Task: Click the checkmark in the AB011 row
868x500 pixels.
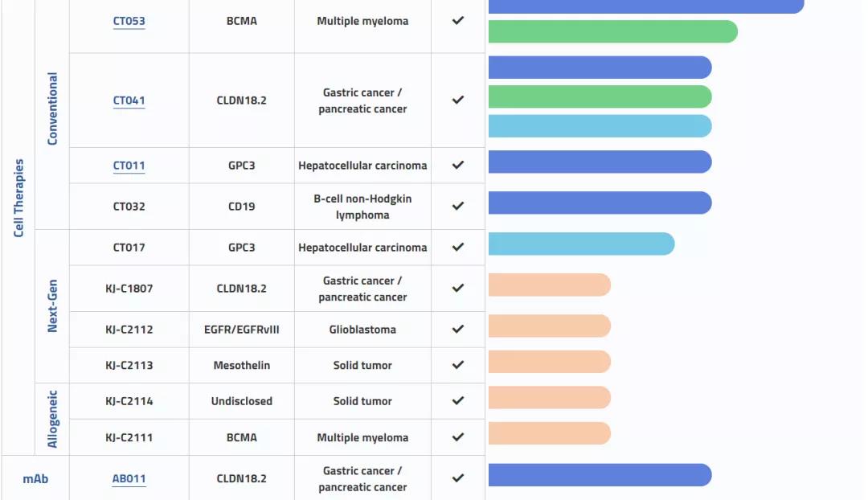Action: [458, 478]
